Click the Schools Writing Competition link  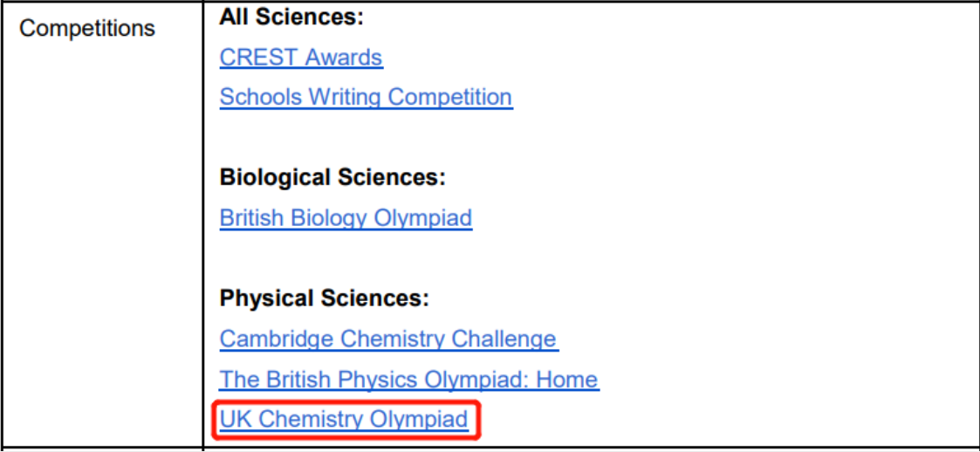coord(366,97)
